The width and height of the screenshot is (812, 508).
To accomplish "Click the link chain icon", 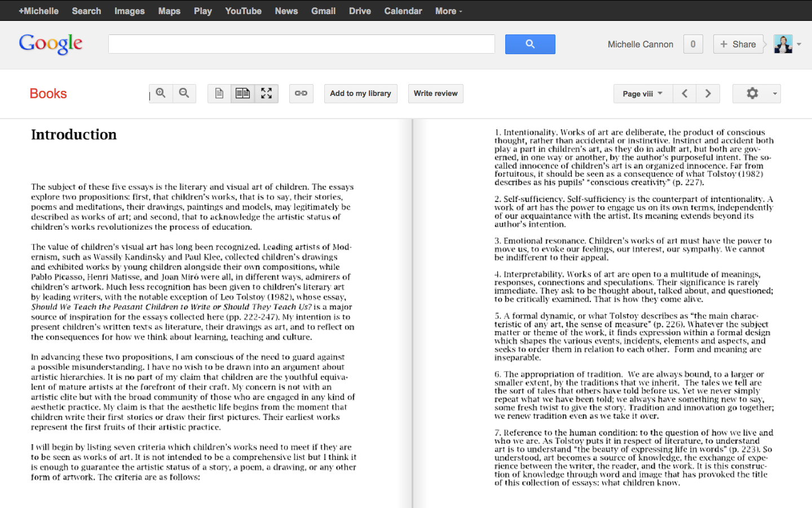I will (301, 94).
